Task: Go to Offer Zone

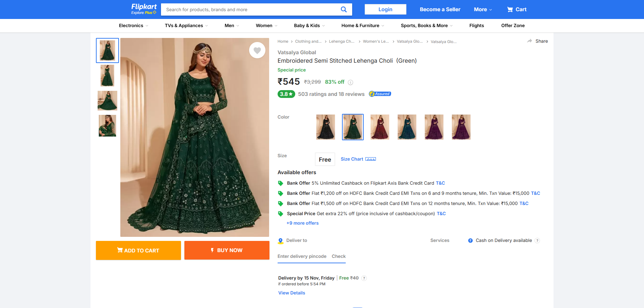Action: [513, 26]
